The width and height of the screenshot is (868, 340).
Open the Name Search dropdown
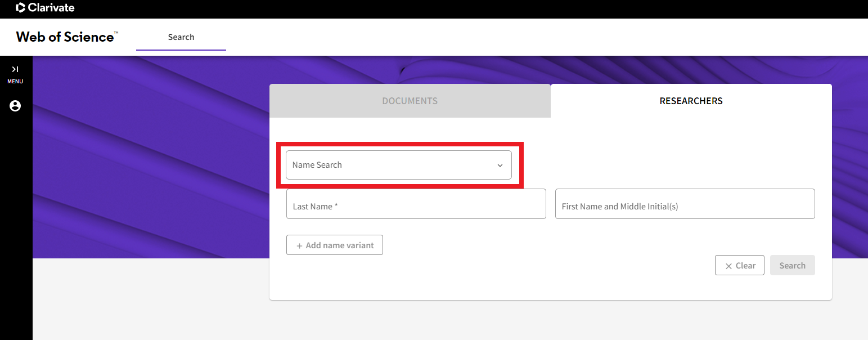[399, 165]
